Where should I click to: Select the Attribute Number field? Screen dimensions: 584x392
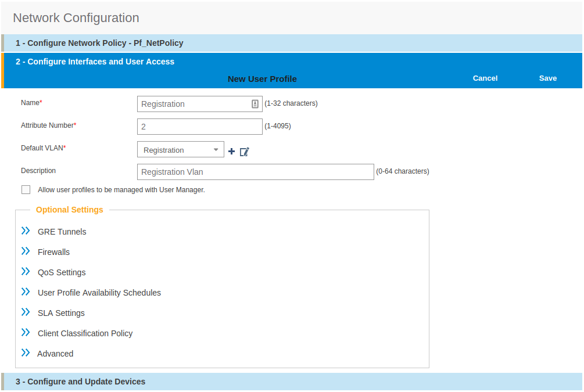pos(199,126)
